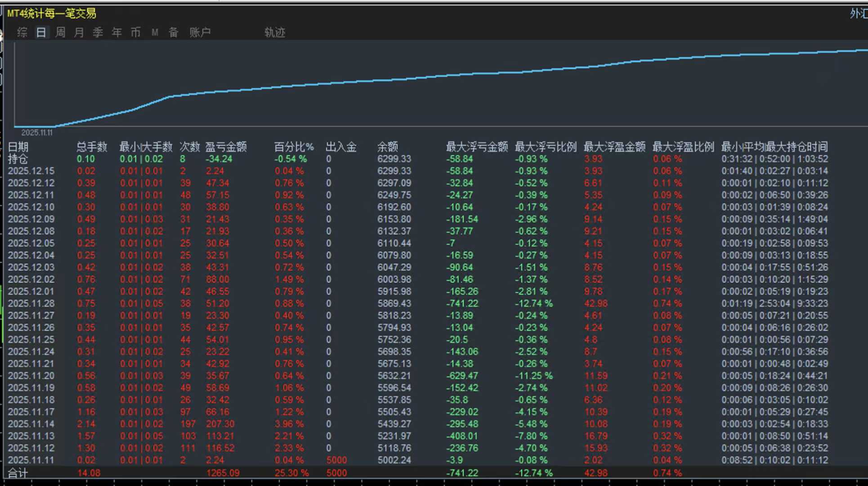Click the 盈亏金额 column header
The width and height of the screenshot is (868, 486).
tap(226, 147)
